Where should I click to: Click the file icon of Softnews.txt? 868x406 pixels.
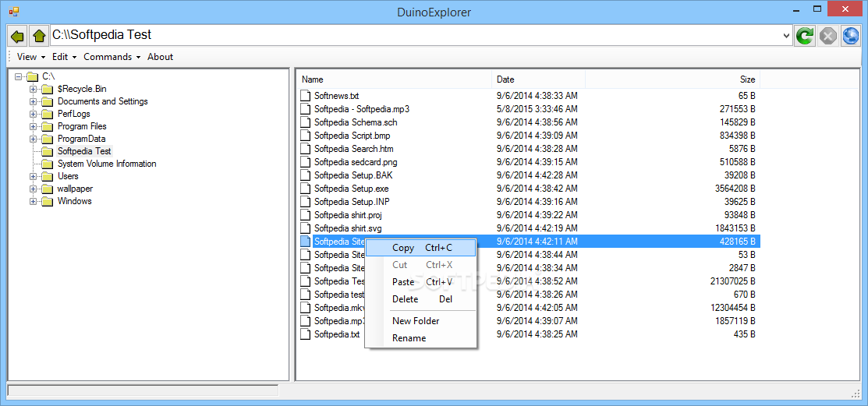pos(306,96)
